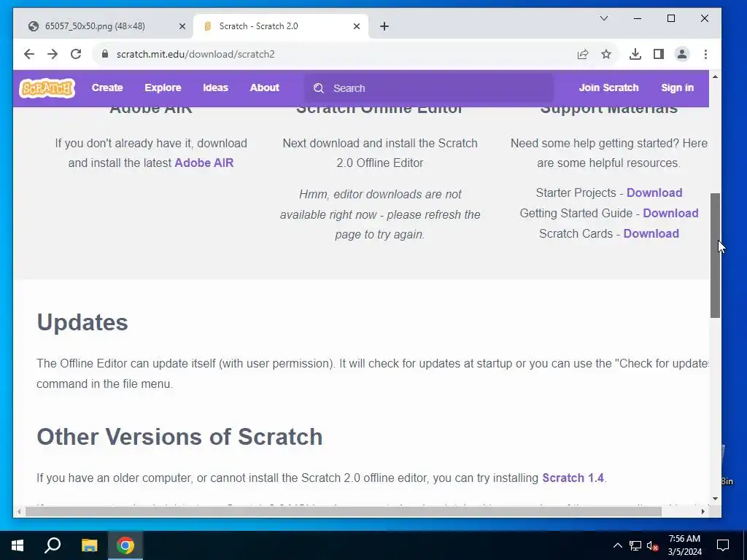Viewport: 747px width, 560px height.
Task: Open the Explore menu item
Action: [163, 87]
